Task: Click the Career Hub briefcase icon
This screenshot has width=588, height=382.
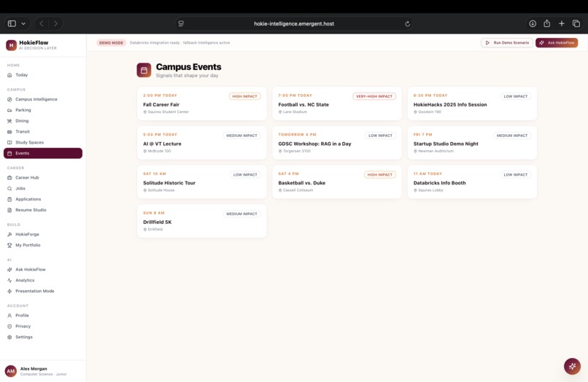Action: 9,178
